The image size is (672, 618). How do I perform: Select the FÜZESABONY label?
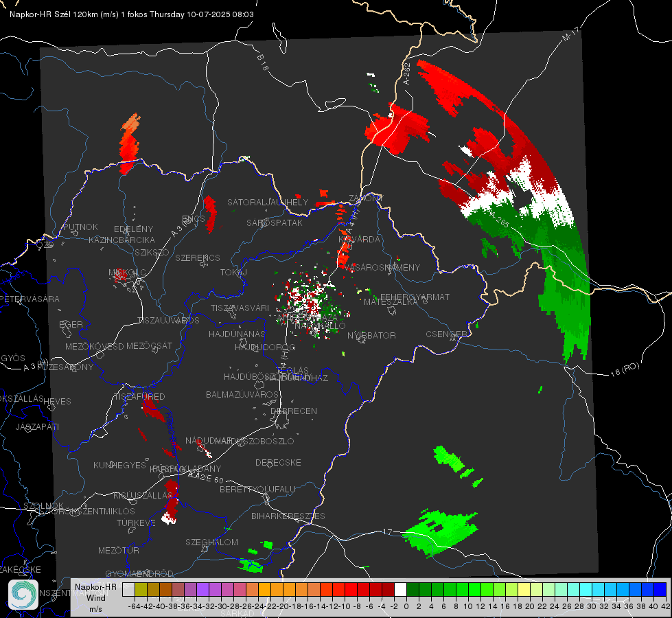pyautogui.click(x=65, y=367)
